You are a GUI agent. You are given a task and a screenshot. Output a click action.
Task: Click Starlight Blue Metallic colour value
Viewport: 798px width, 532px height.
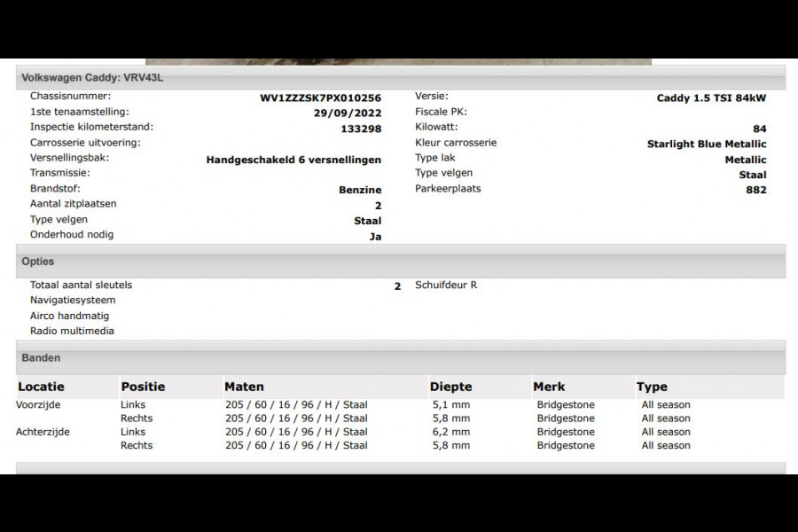tap(707, 144)
